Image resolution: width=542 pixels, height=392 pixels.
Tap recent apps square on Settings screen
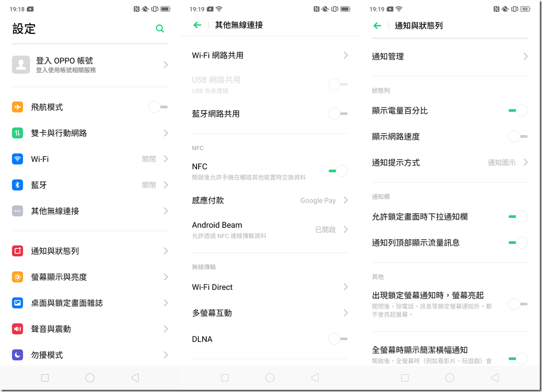pos(45,377)
